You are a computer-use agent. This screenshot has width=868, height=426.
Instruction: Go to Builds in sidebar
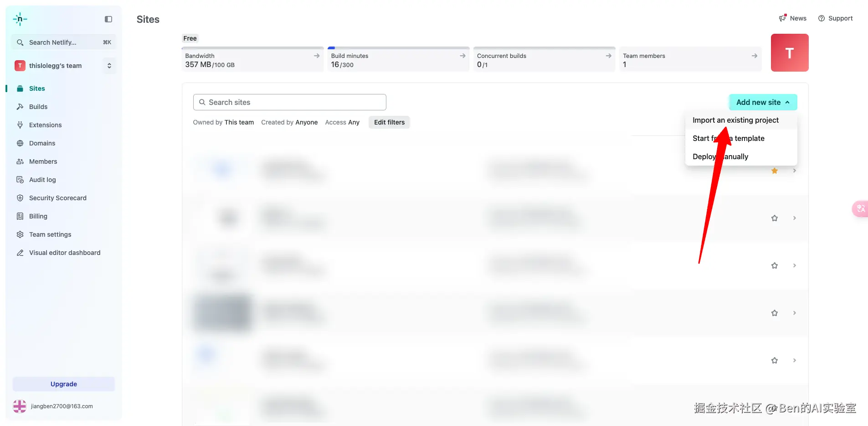tap(38, 107)
